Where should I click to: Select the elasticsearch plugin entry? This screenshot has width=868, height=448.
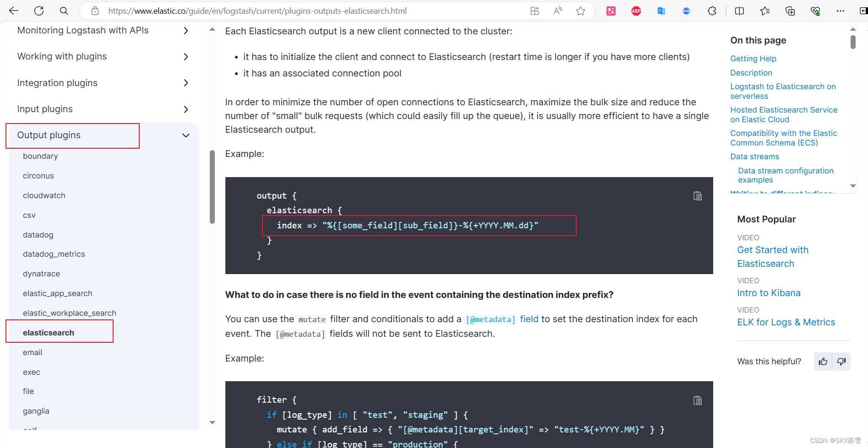(x=49, y=333)
